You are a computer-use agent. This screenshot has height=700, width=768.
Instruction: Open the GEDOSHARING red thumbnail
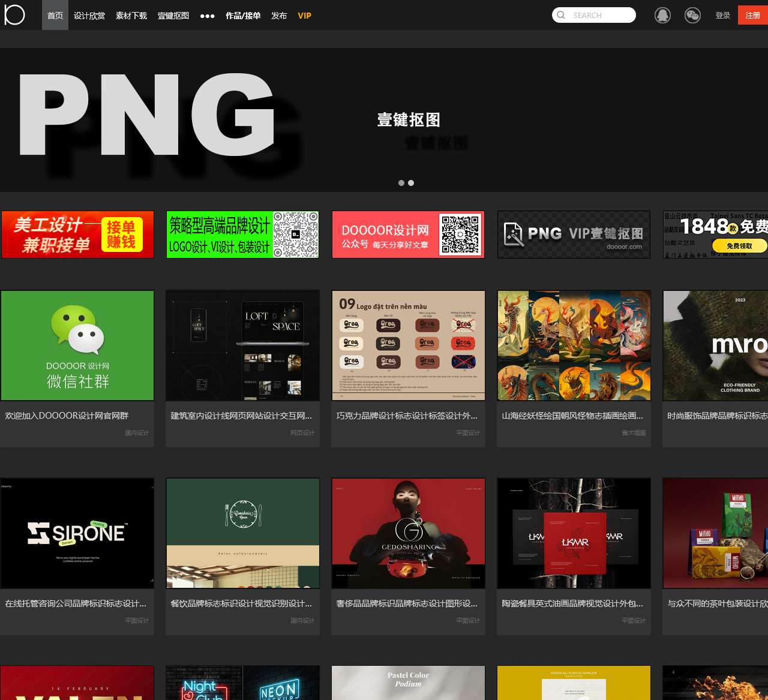408,533
